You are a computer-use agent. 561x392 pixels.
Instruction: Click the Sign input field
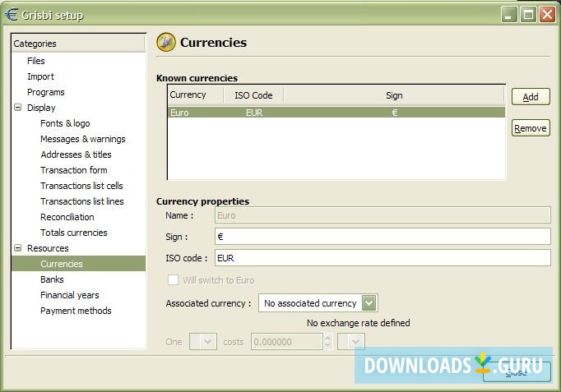(382, 237)
